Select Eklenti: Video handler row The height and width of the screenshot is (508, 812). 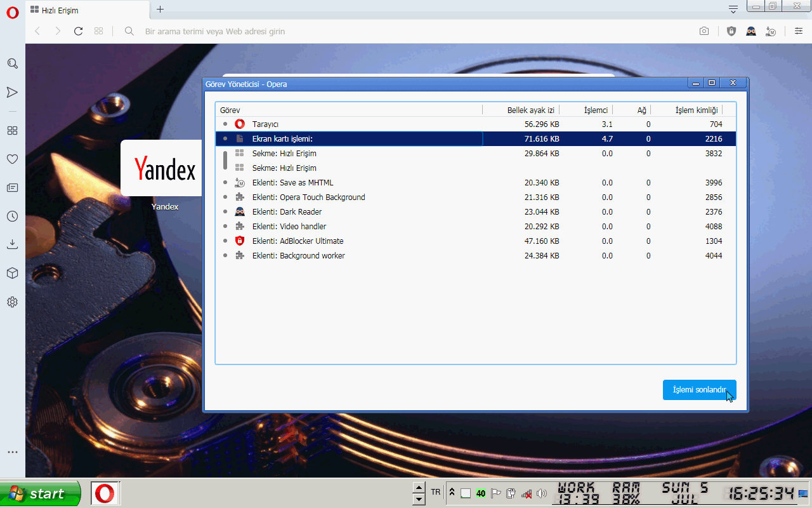click(x=476, y=227)
